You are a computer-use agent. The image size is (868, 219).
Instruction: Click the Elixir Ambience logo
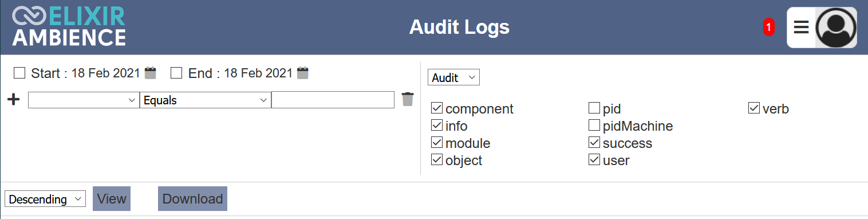pyautogui.click(x=69, y=27)
